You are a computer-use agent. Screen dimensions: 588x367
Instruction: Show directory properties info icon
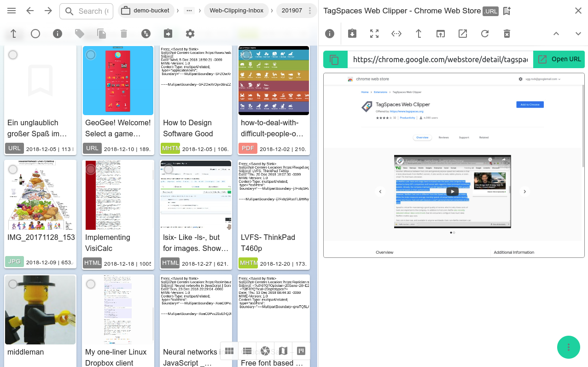[58, 34]
